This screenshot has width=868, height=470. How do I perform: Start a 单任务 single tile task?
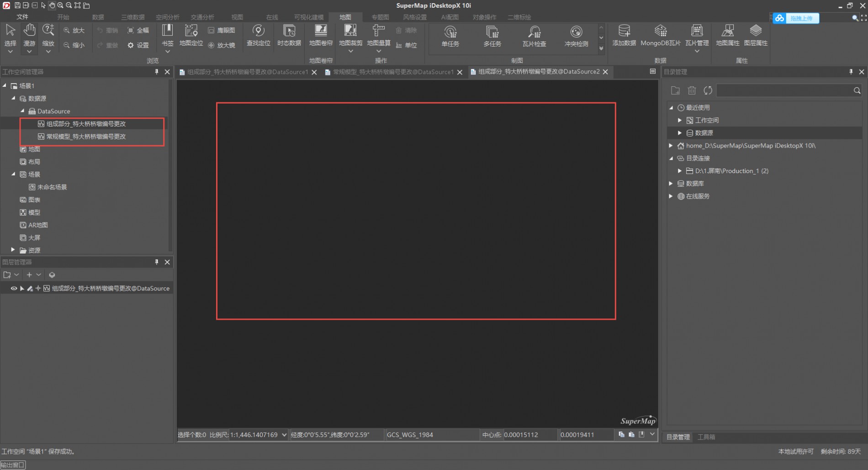pyautogui.click(x=450, y=36)
